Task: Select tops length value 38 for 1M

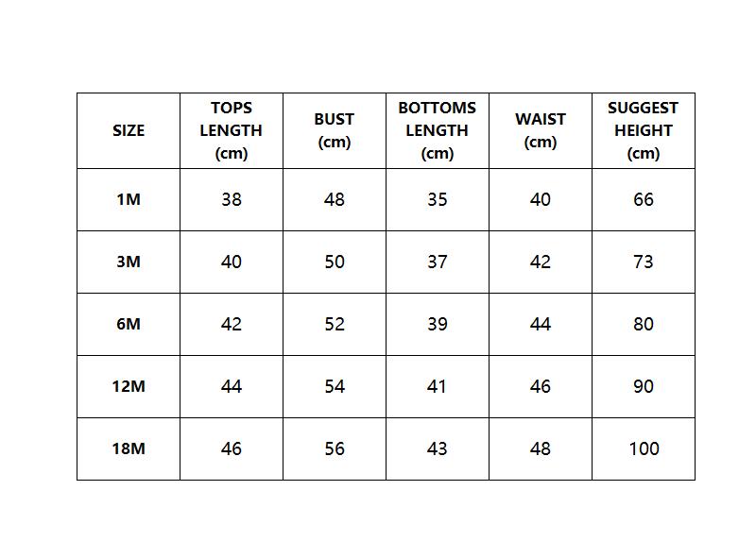Action: click(232, 199)
